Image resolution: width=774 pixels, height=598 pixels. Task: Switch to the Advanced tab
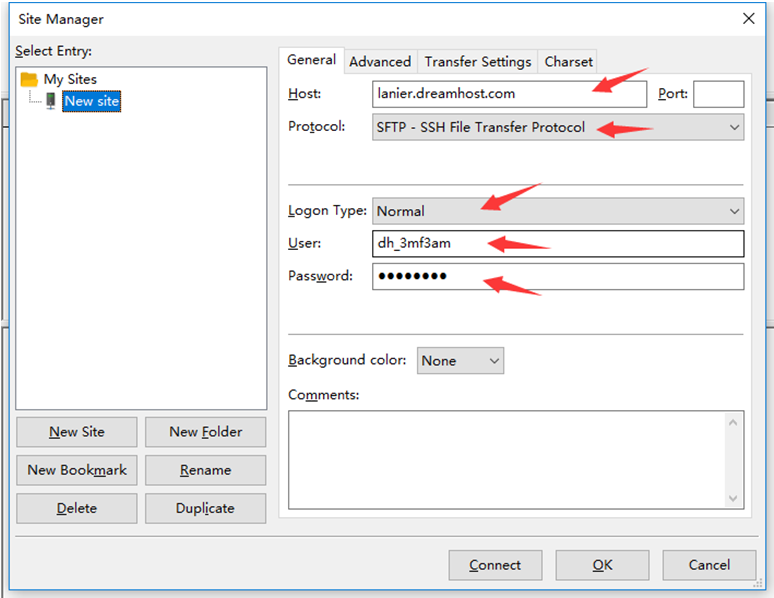click(380, 62)
